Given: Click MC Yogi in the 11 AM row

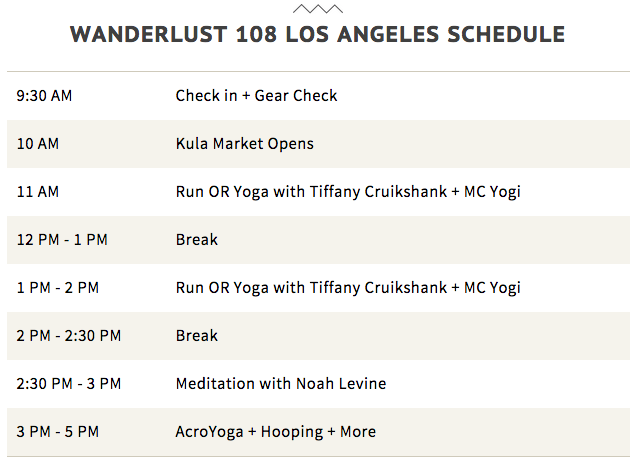Looking at the screenshot, I should pyautogui.click(x=492, y=192).
